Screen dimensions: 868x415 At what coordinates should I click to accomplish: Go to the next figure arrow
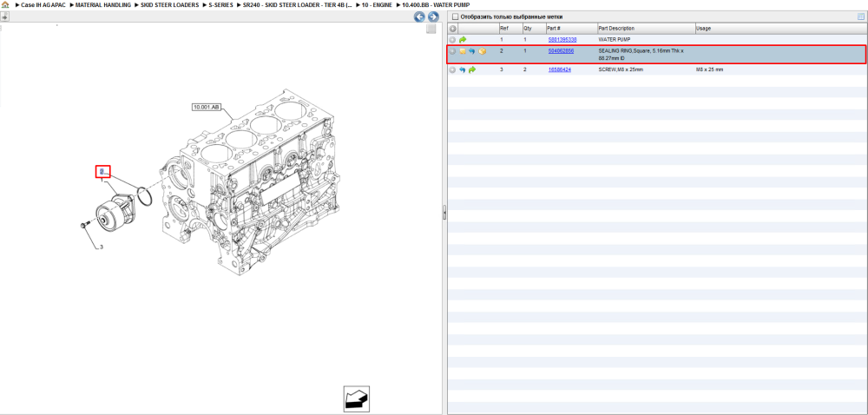(433, 16)
